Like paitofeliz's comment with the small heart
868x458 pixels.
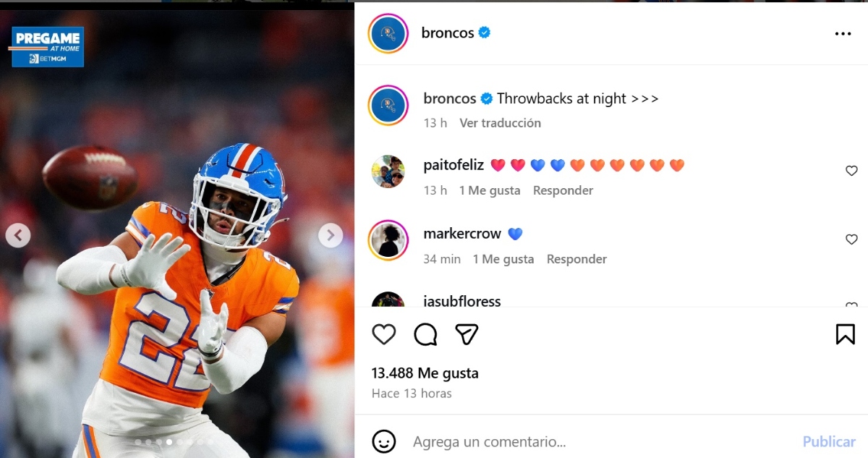pyautogui.click(x=851, y=171)
